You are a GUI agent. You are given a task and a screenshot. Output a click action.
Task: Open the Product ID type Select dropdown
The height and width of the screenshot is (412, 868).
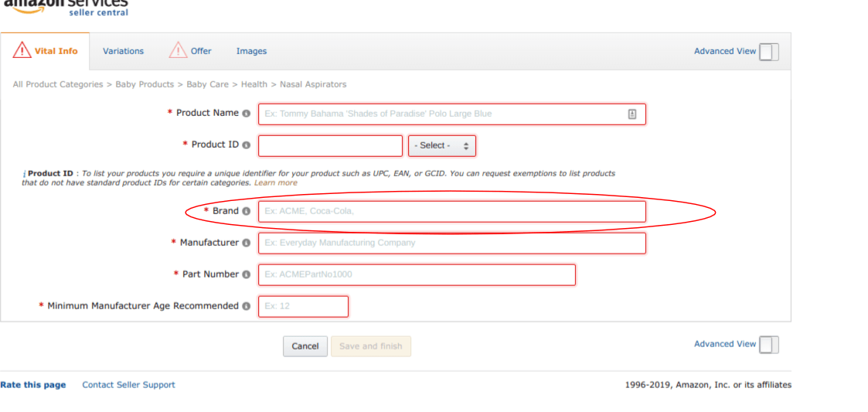click(442, 145)
